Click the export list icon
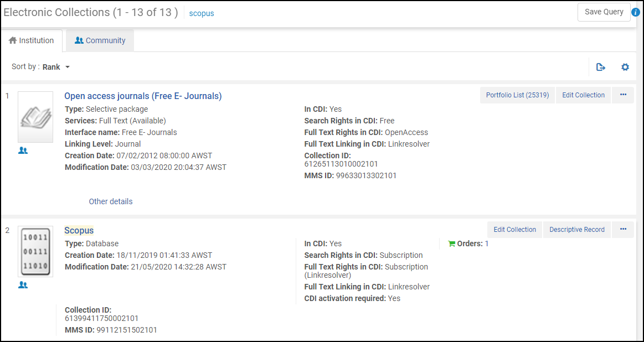 click(600, 67)
